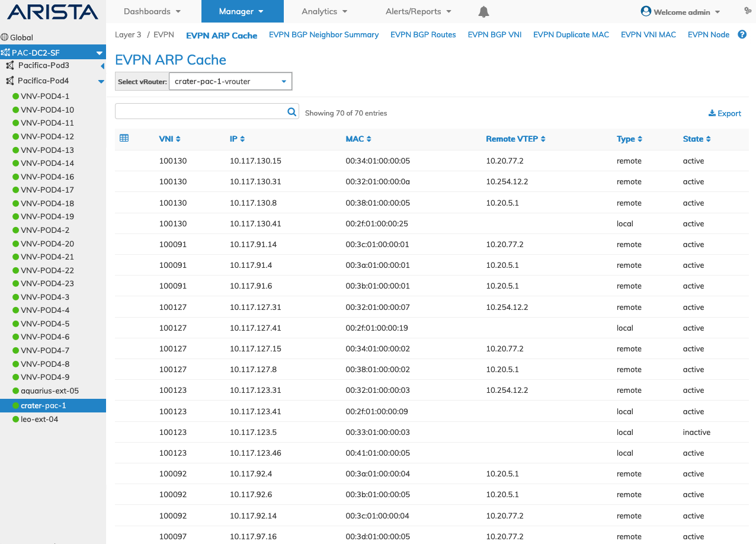Viewport: 756px width, 544px height.
Task: Click the Pacifica-Pod4 fabric icon
Action: click(x=9, y=81)
